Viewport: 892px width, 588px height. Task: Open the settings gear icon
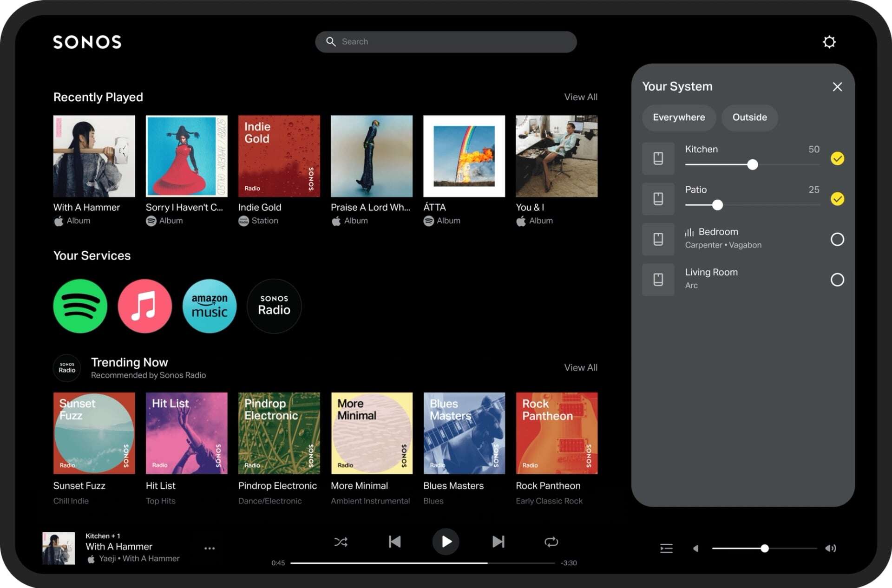[x=830, y=42]
